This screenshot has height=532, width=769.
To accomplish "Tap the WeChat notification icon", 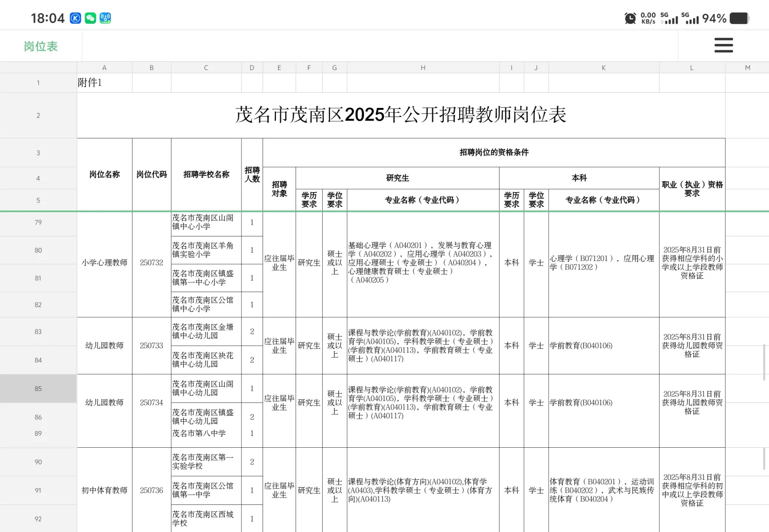I will 90,18.
